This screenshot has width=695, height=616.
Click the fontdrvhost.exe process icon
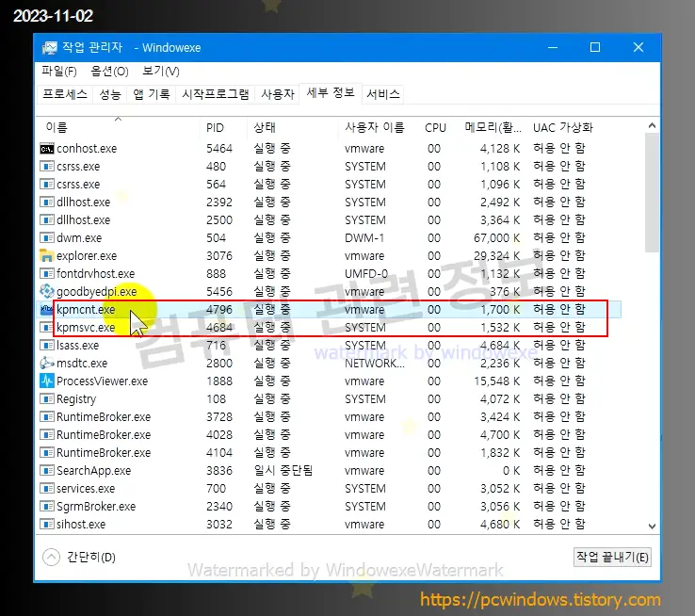pyautogui.click(x=46, y=273)
